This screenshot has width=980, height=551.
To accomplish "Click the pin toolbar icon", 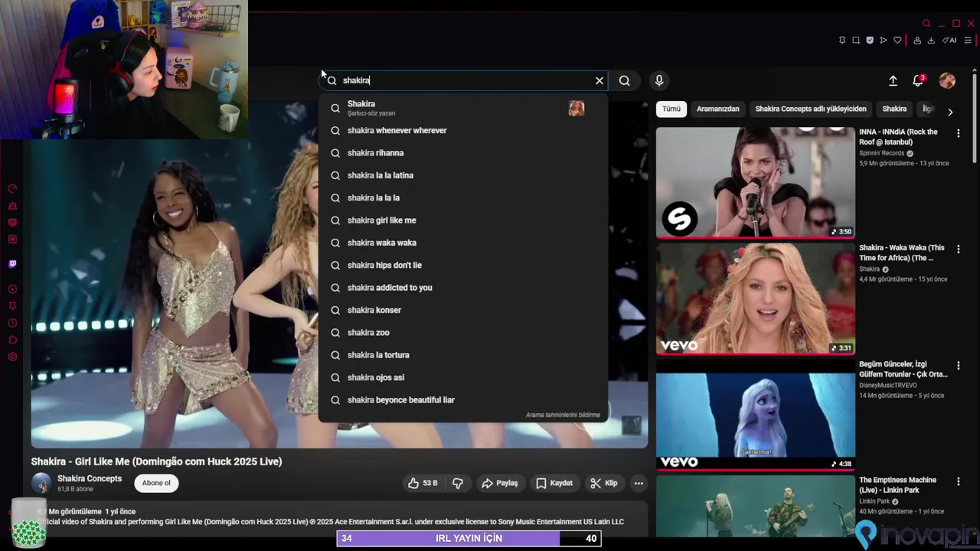I will [842, 41].
